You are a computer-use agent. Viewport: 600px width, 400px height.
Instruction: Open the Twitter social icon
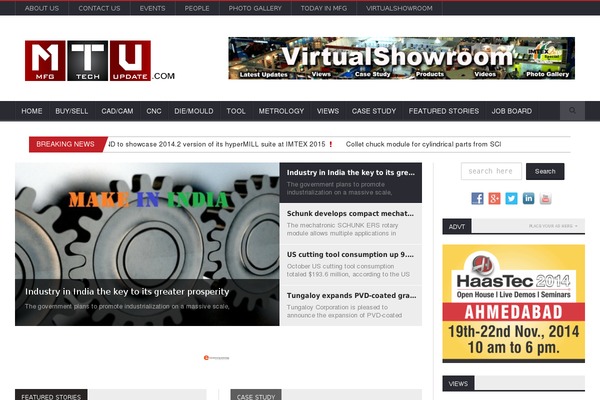coord(512,198)
